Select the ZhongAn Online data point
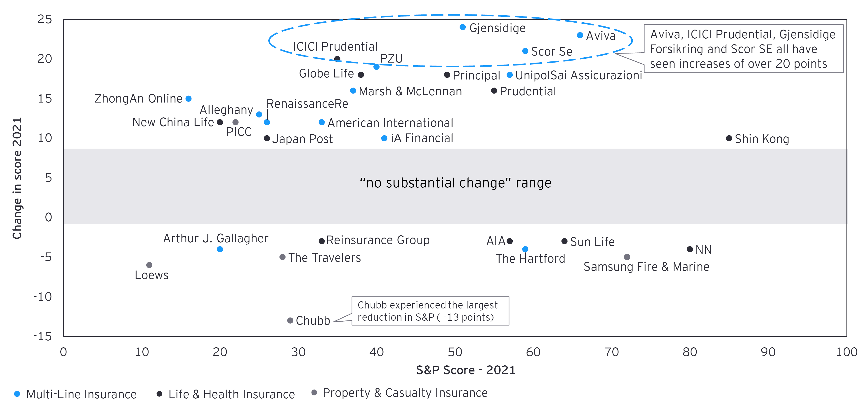 point(189,99)
